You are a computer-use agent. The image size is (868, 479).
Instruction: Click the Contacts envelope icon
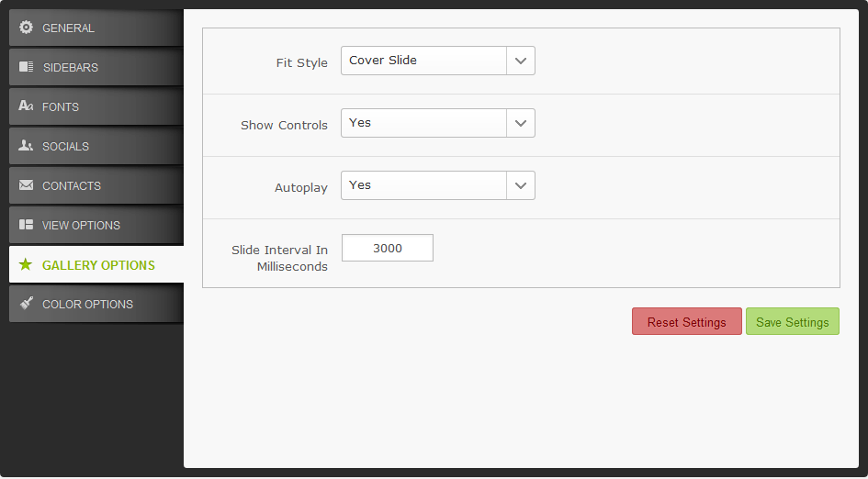(26, 184)
